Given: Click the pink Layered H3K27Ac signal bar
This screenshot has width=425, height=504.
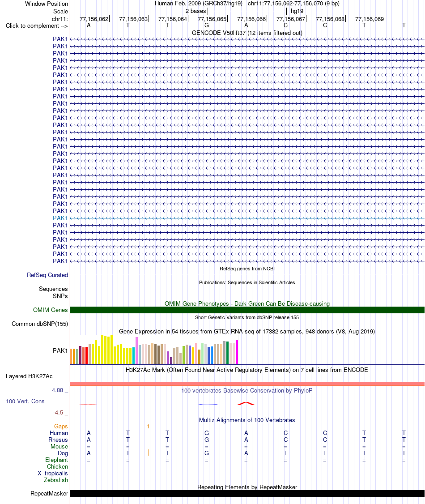Looking at the screenshot, I should coord(247,384).
